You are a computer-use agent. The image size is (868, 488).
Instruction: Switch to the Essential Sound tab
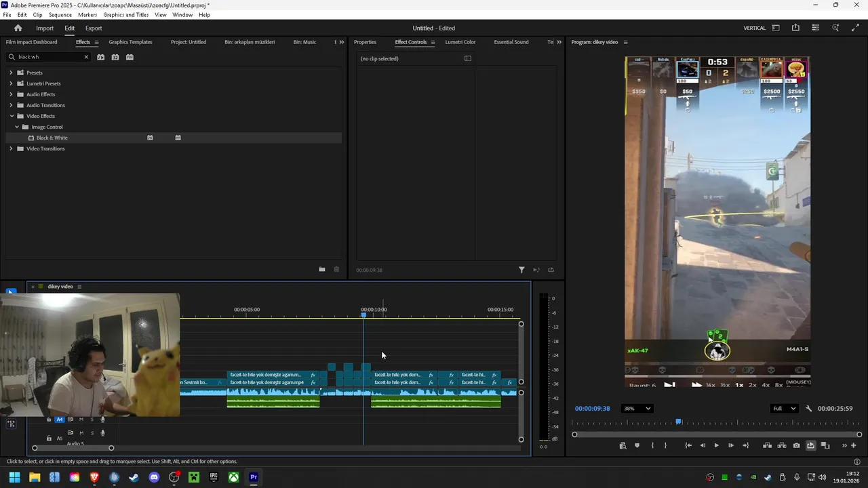coord(511,42)
